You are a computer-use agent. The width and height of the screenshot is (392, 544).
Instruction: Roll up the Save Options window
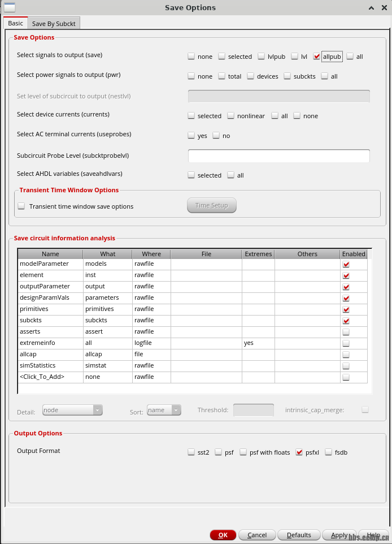click(x=371, y=7)
